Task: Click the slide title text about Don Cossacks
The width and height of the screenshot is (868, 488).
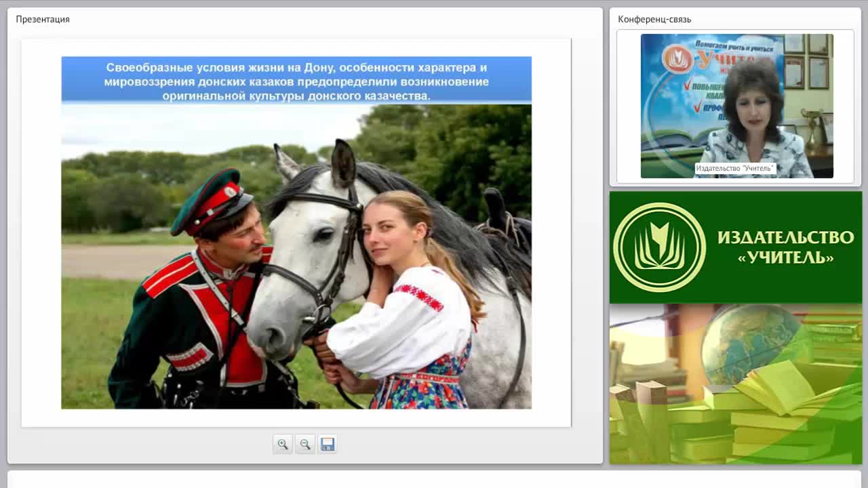Action: pyautogui.click(x=296, y=82)
